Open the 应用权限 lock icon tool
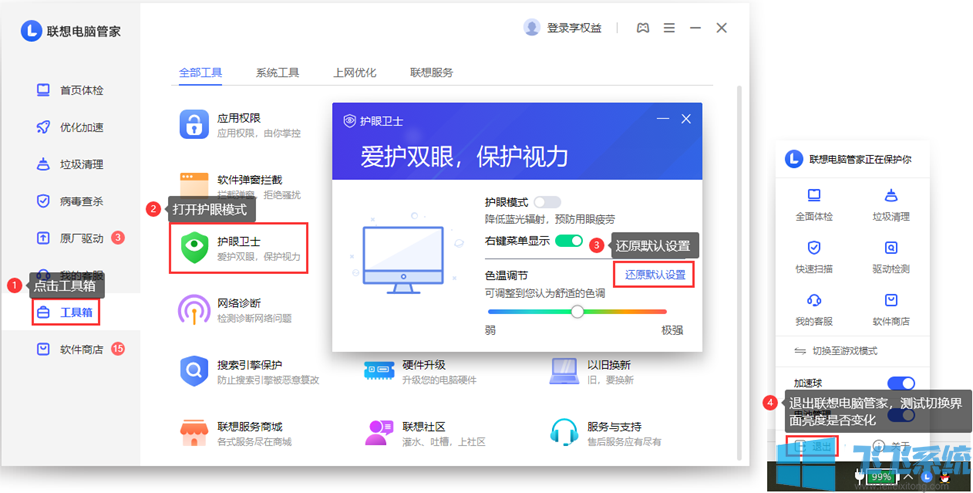The height and width of the screenshot is (493, 973). tap(194, 124)
